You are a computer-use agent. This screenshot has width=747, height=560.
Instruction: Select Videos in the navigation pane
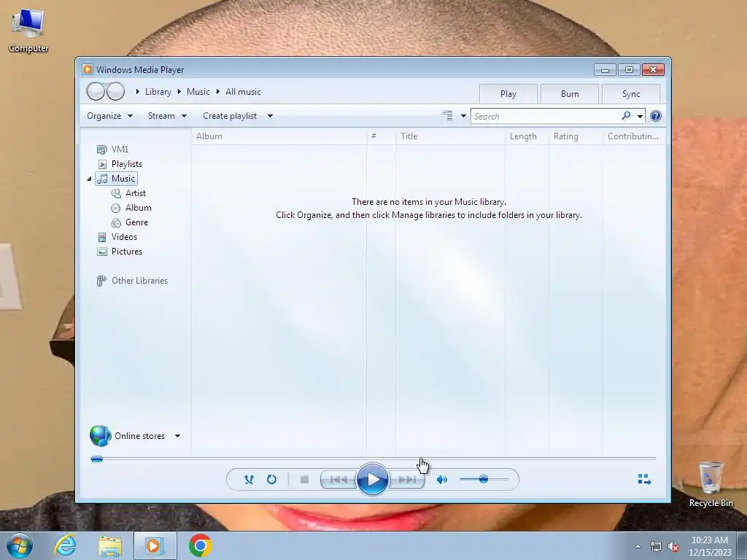tap(117, 237)
